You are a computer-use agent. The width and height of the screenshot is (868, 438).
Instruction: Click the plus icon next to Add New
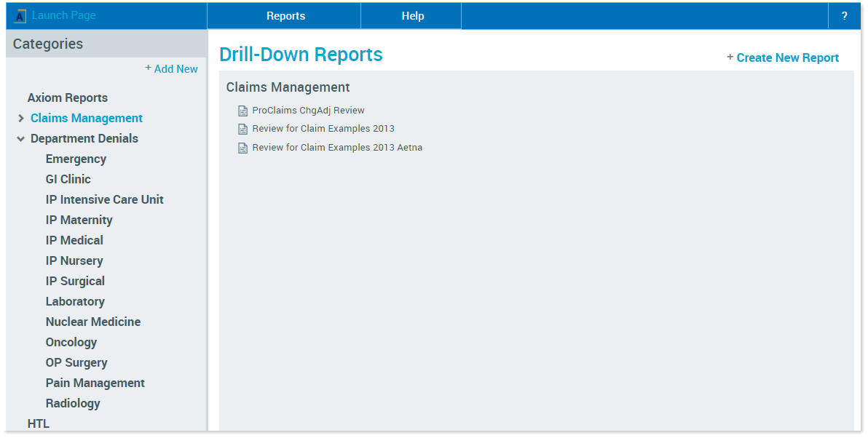[x=148, y=68]
